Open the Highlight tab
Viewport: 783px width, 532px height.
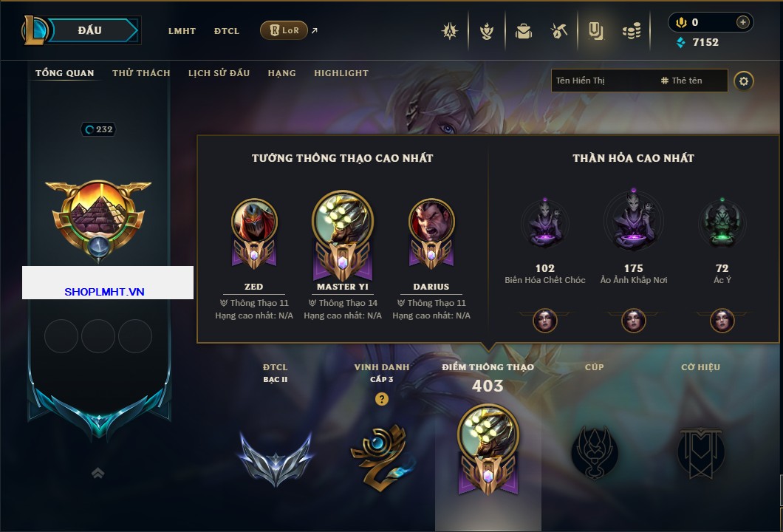341,73
